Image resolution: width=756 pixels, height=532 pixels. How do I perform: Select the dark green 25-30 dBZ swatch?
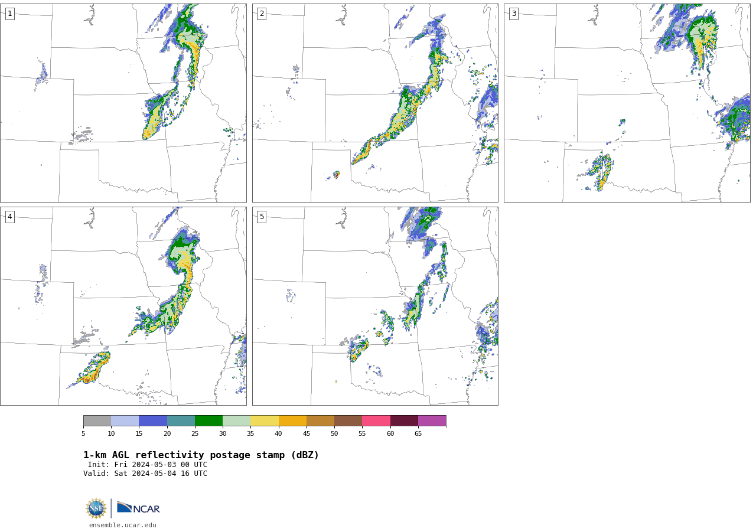[208, 421]
